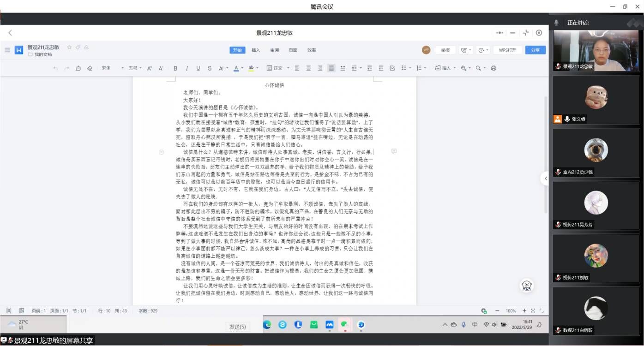Open the 正文 paragraph style dropdown
This screenshot has width=644, height=346.
(278, 68)
